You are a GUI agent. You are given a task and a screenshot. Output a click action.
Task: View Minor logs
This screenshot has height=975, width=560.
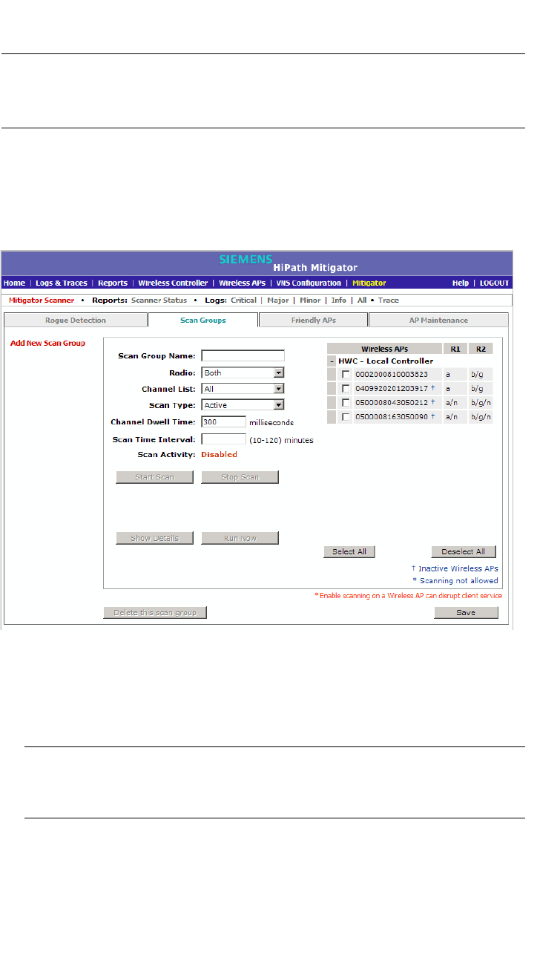[x=310, y=301]
